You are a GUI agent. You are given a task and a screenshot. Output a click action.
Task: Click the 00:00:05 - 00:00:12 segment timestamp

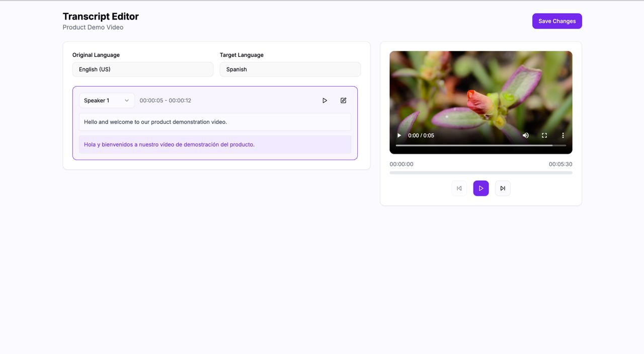pyautogui.click(x=165, y=101)
